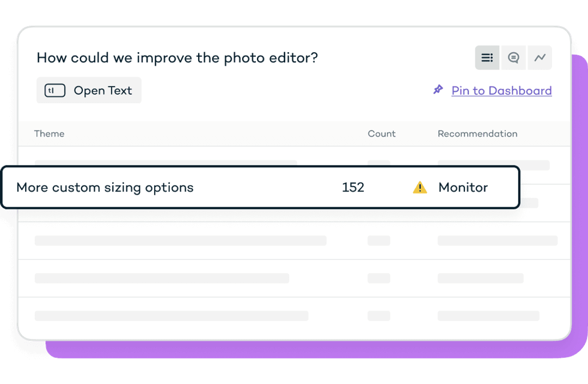
Task: Select the More custom sizing options row
Action: pyautogui.click(x=260, y=187)
